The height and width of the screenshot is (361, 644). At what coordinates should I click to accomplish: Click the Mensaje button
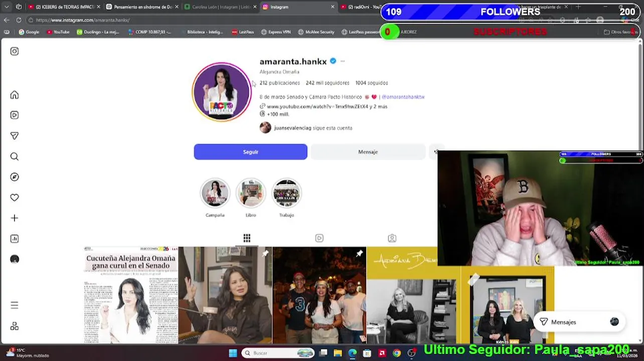tap(368, 152)
